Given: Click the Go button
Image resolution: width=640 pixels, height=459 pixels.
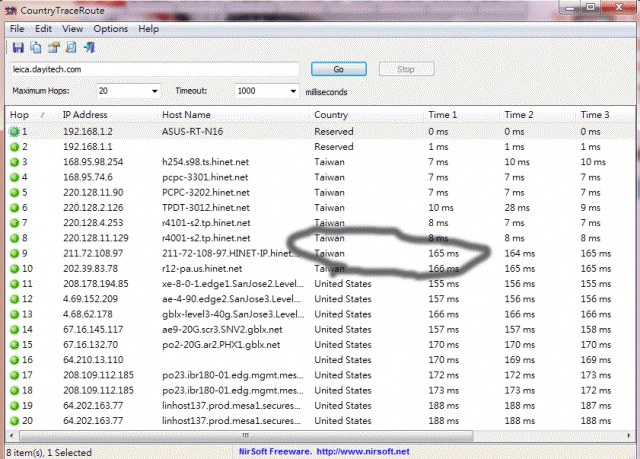Looking at the screenshot, I should click(339, 69).
